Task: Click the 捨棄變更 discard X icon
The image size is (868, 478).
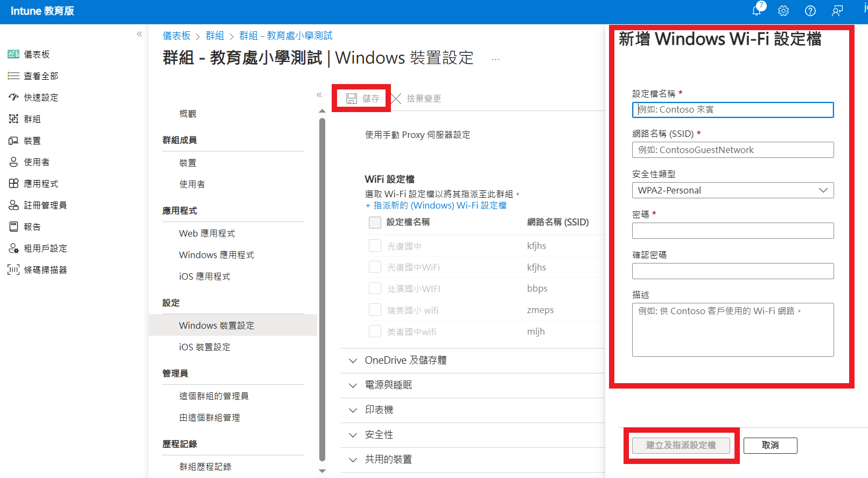Action: (x=396, y=99)
